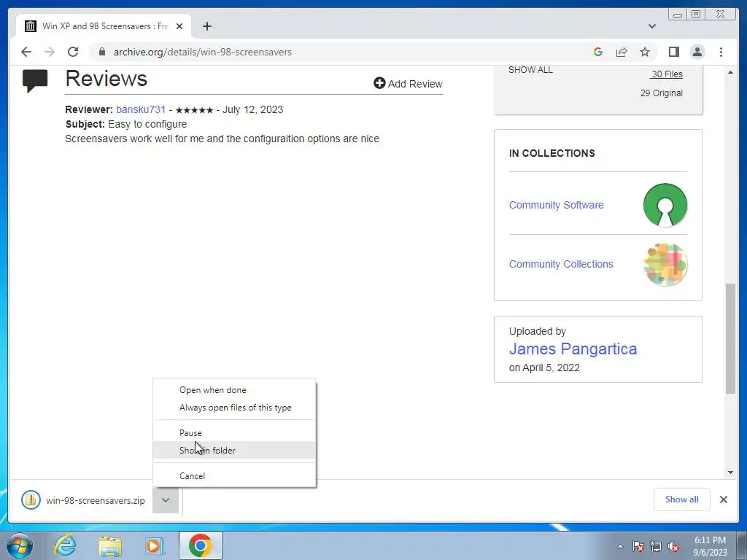Image resolution: width=747 pixels, height=560 pixels.
Task: Close the Win XP and 98 Screensavers tab
Action: tap(179, 26)
